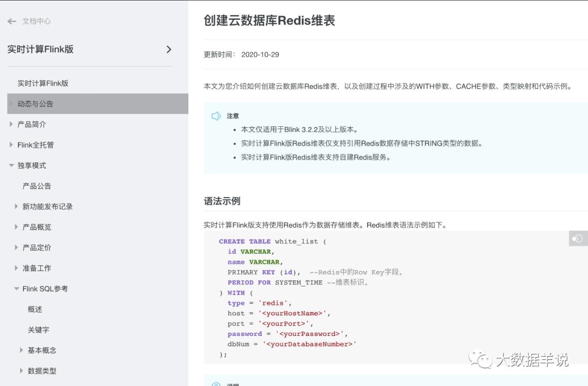This screenshot has height=386, width=588.
Task: Open 准备工作 entry
Action: point(37,268)
